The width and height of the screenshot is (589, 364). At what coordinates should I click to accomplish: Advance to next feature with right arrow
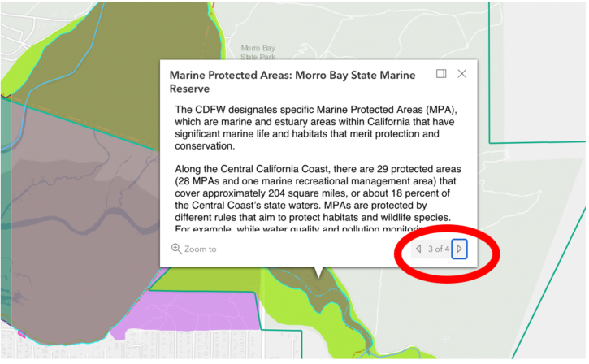coord(459,249)
